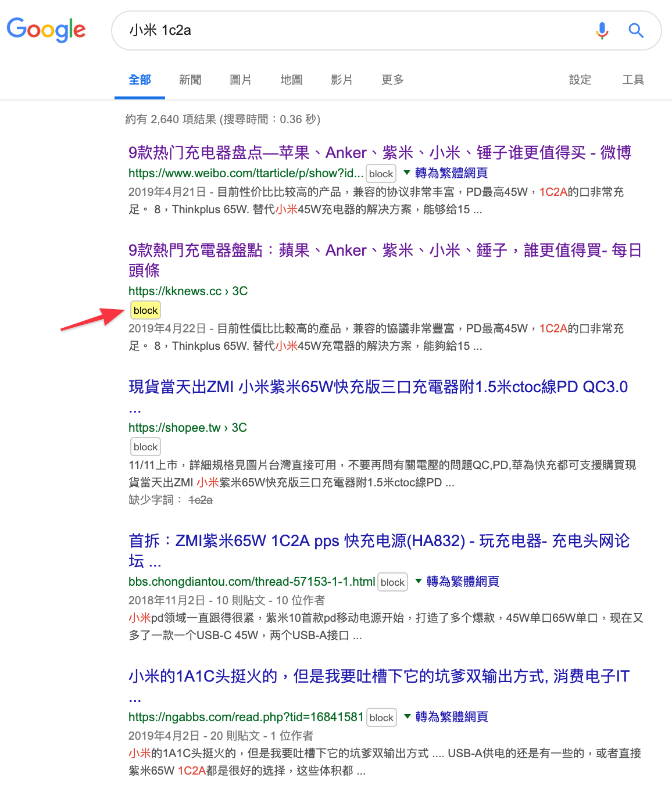Open the shopee result 現貨當天出ZMI 小米紫米65W

click(378, 397)
